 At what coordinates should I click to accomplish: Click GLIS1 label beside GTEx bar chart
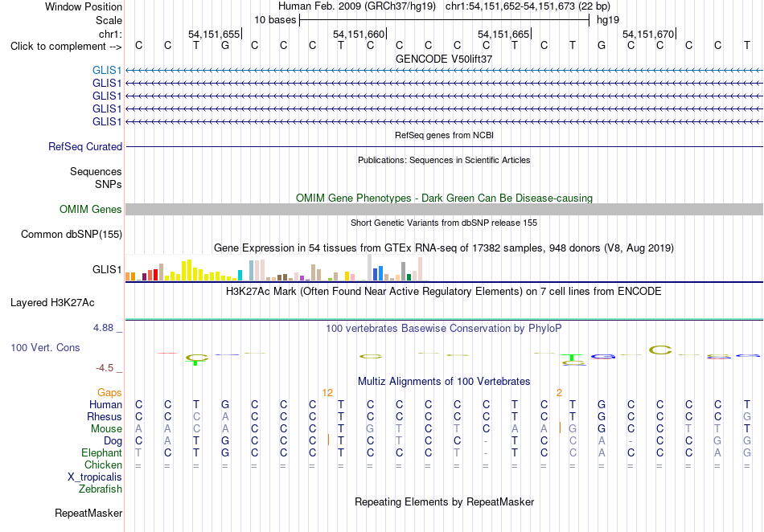[x=107, y=269]
